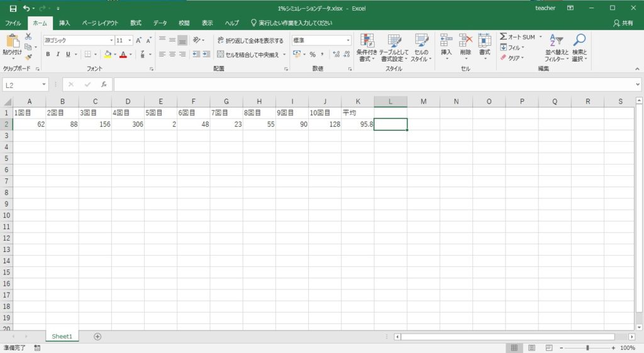
Task: Apply the borders icon
Action: [x=87, y=54]
